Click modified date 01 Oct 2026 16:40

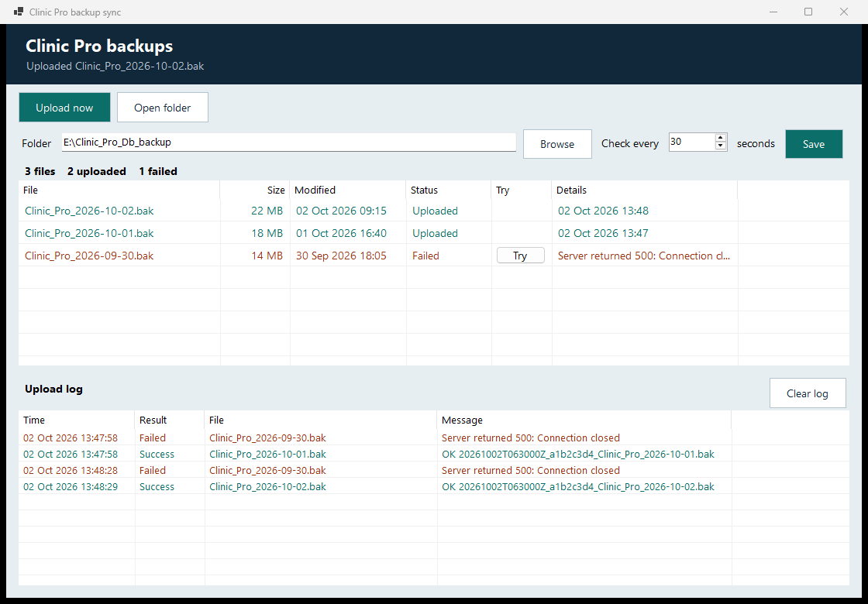[x=342, y=233]
